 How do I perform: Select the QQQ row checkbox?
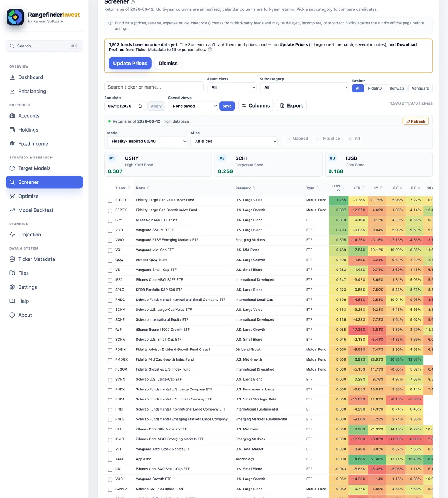110,260
